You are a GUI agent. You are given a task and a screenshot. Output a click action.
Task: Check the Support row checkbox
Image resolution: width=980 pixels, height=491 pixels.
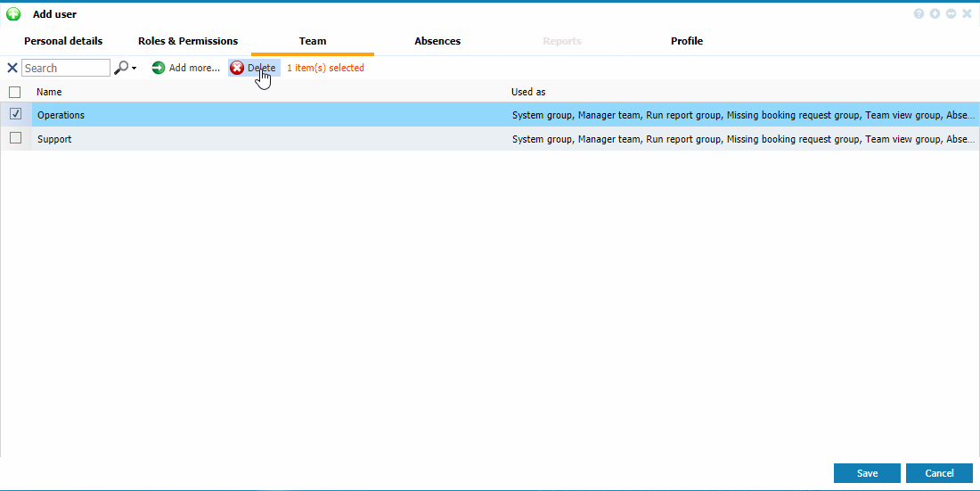coord(15,138)
